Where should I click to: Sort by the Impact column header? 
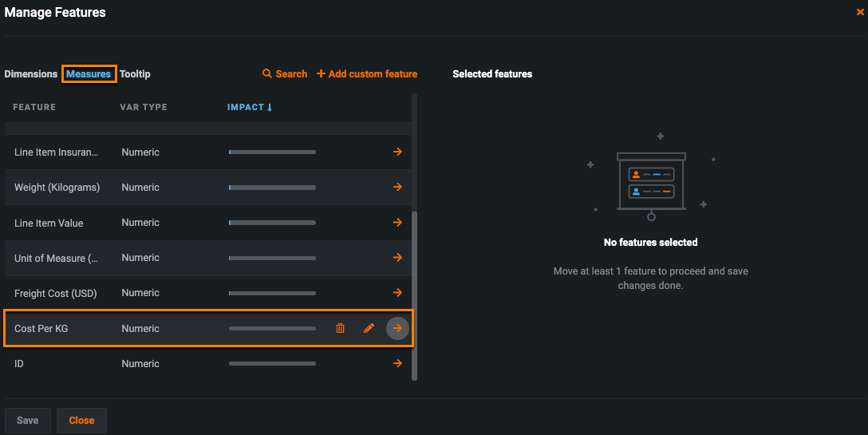click(249, 107)
